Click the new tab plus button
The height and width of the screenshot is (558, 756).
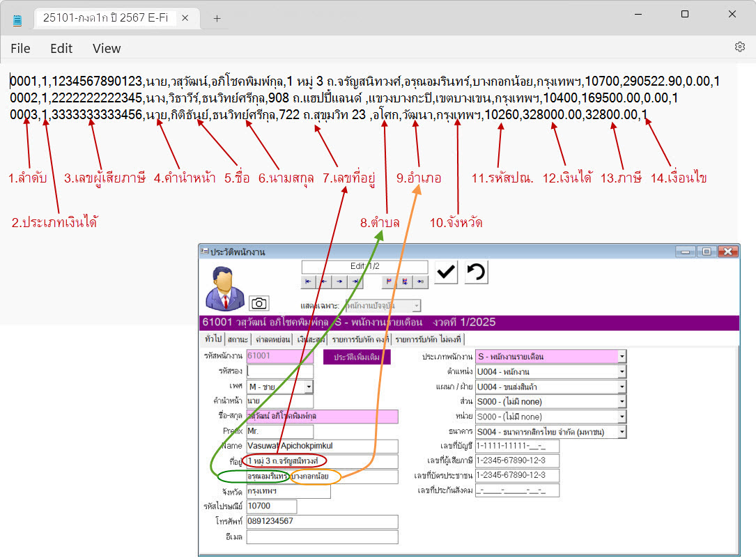point(216,20)
